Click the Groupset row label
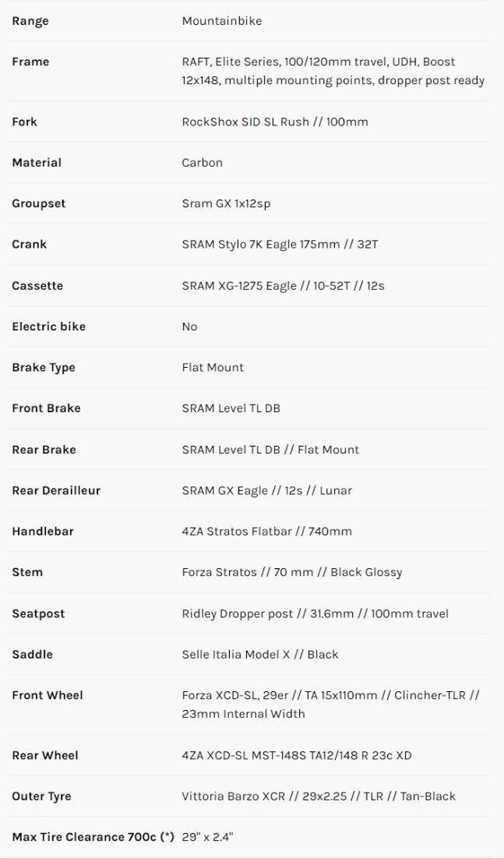The image size is (504, 858). [39, 203]
